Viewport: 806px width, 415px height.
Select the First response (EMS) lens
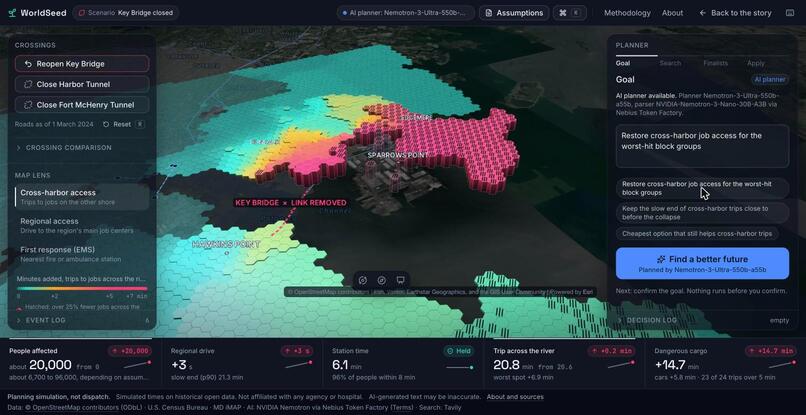coord(82,254)
